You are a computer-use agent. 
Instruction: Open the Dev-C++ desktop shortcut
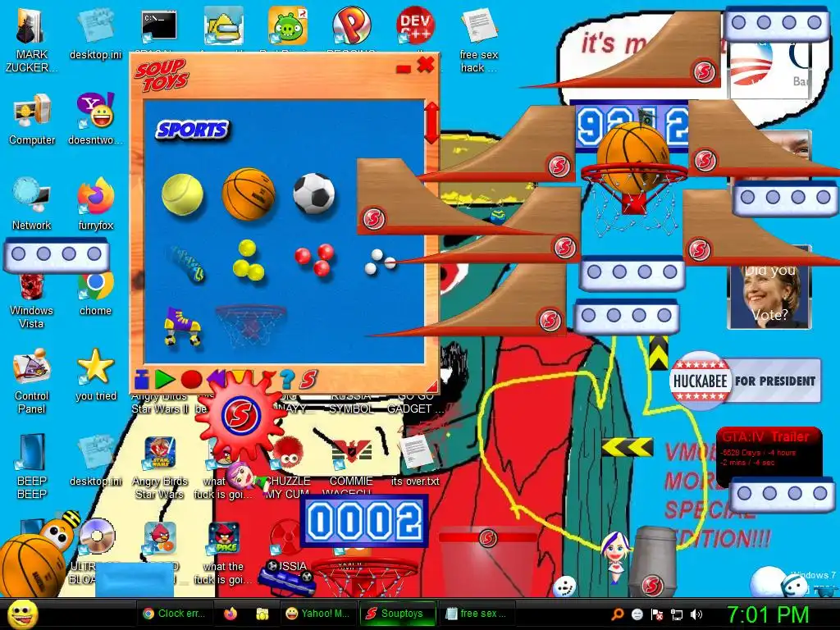click(x=414, y=27)
